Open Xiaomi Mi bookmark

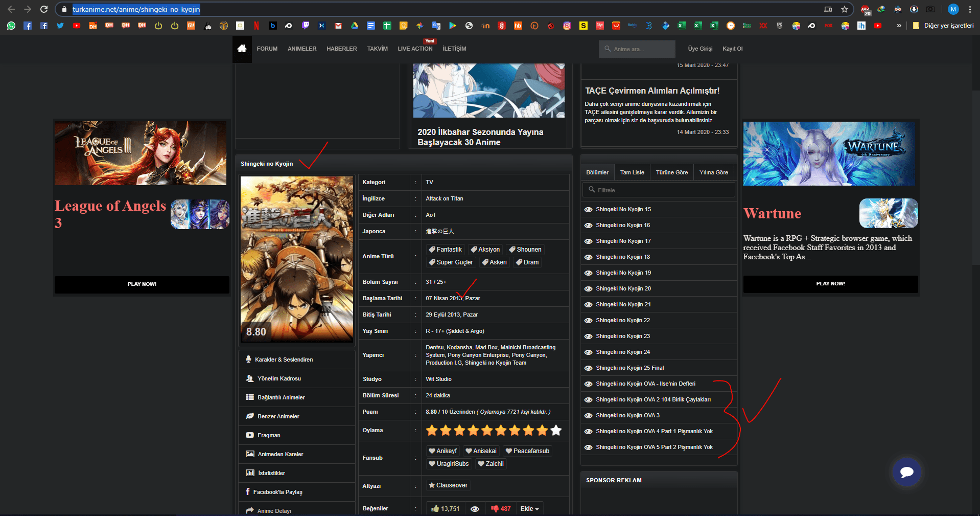pos(191,26)
